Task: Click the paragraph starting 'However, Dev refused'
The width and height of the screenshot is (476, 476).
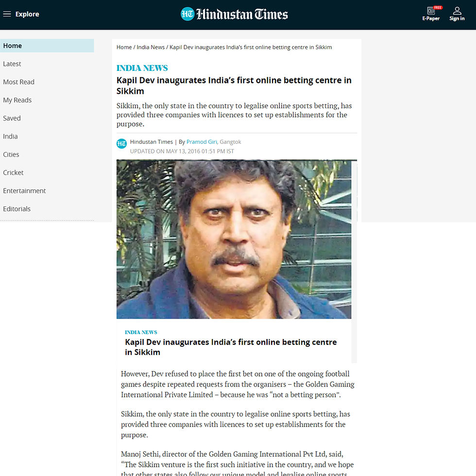Action: click(238, 384)
